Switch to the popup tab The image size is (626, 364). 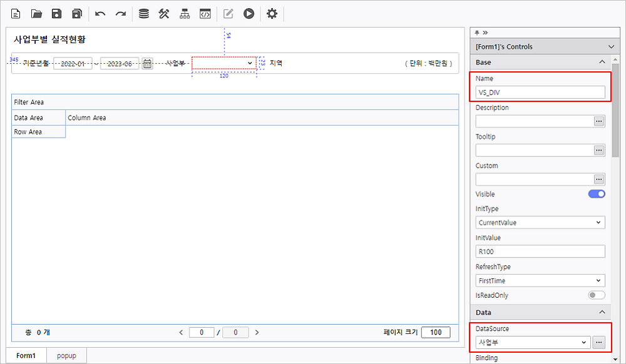[66, 355]
